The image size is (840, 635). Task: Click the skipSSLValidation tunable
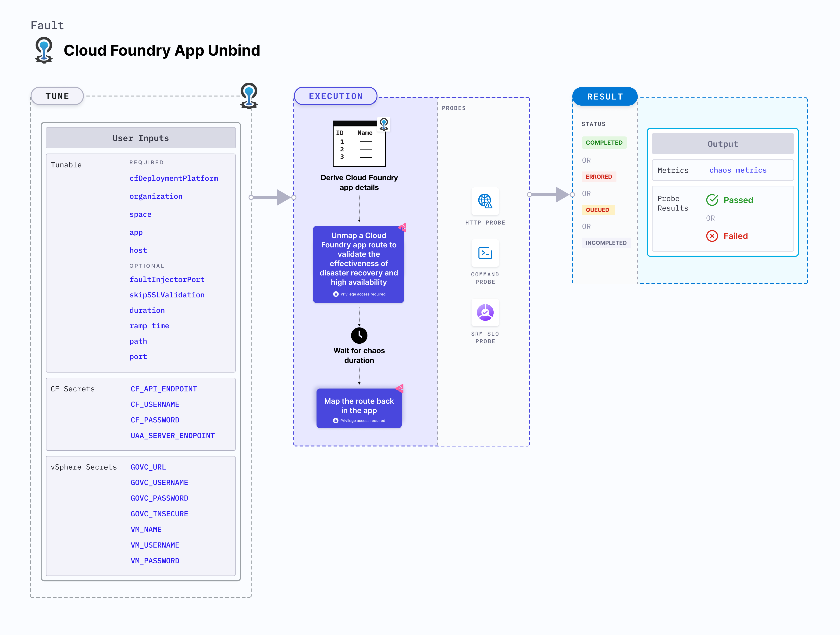(167, 295)
